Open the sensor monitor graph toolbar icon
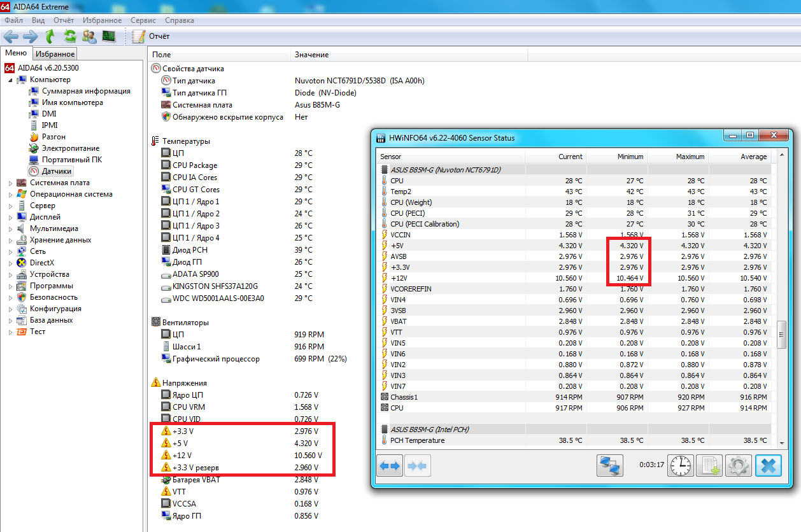This screenshot has height=532, width=801. 109,36
